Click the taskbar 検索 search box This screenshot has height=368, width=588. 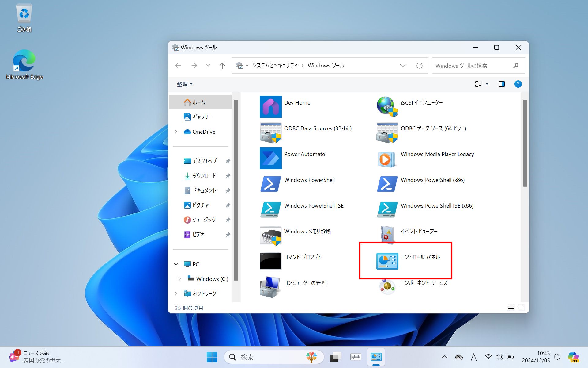pos(274,357)
